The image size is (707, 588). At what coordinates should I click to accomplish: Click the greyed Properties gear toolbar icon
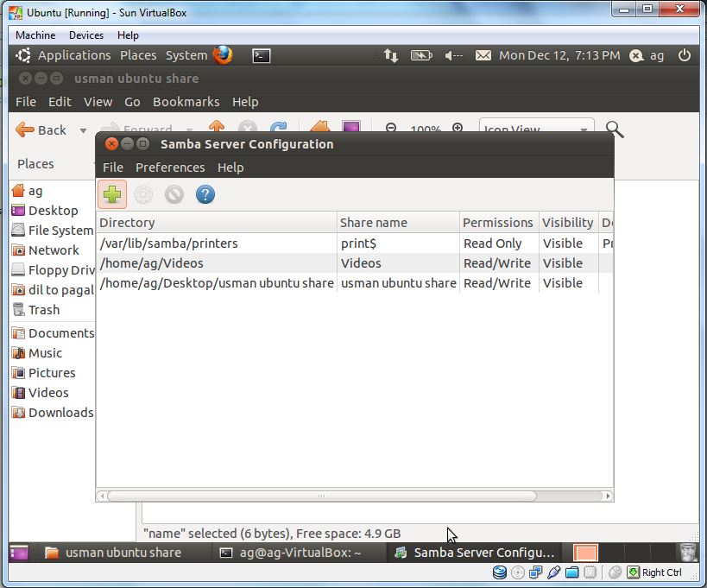pyautogui.click(x=143, y=195)
